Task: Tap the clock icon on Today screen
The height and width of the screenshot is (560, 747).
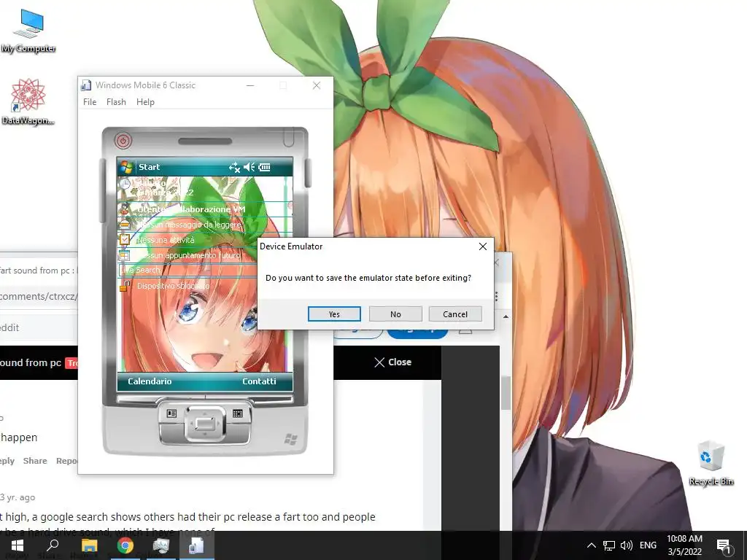Action: click(124, 184)
